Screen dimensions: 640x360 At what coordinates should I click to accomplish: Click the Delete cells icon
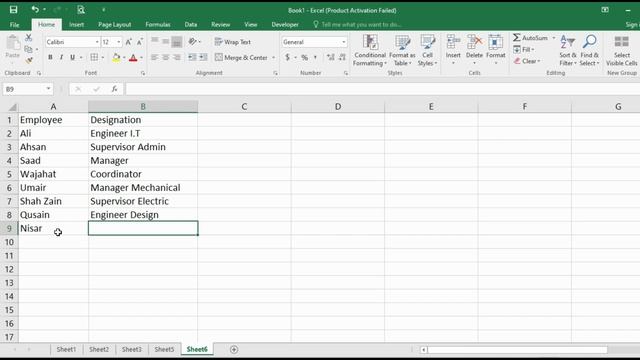tap(474, 42)
